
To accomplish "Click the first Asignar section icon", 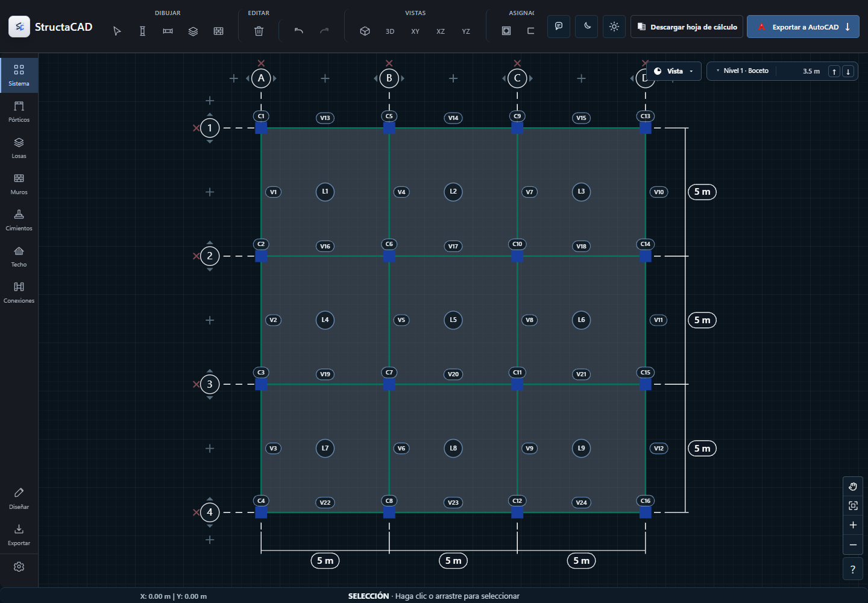I will tap(506, 31).
